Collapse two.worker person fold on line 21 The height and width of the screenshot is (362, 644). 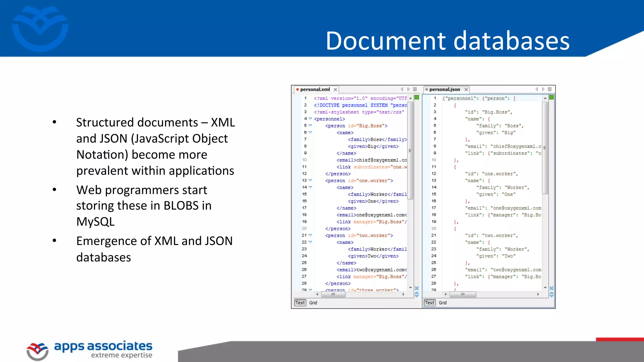[310, 235]
